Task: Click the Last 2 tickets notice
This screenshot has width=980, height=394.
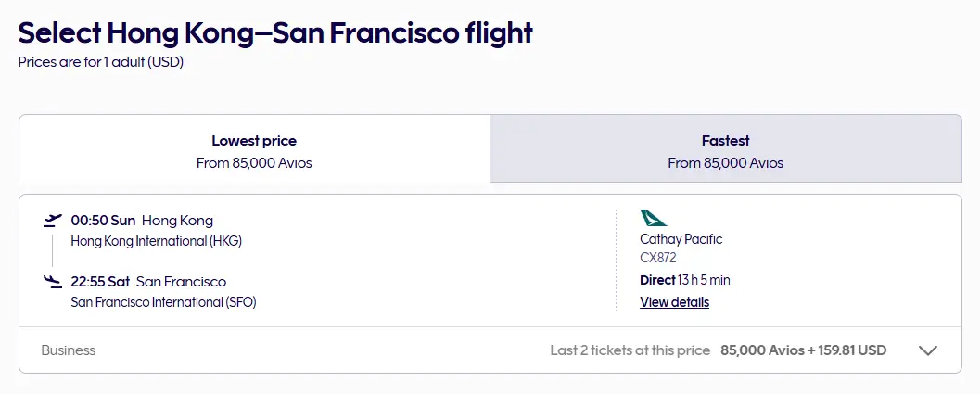Action: point(630,350)
